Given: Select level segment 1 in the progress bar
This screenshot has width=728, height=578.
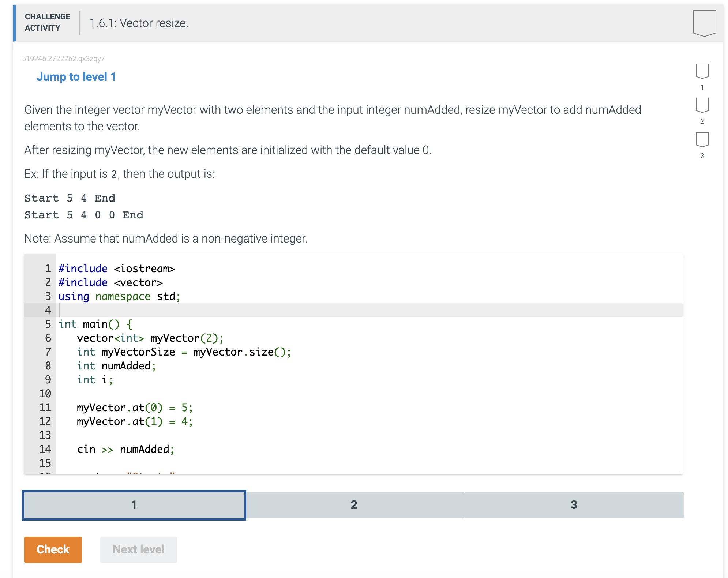Looking at the screenshot, I should pos(134,505).
